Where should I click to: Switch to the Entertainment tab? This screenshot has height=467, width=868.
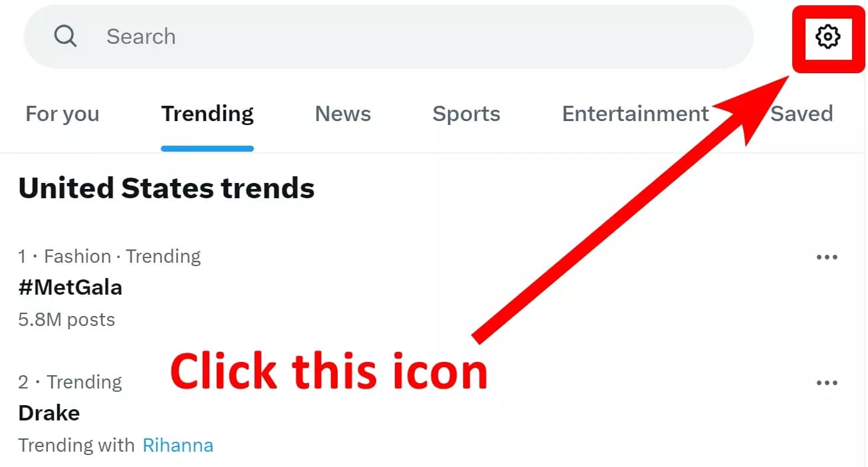635,114
